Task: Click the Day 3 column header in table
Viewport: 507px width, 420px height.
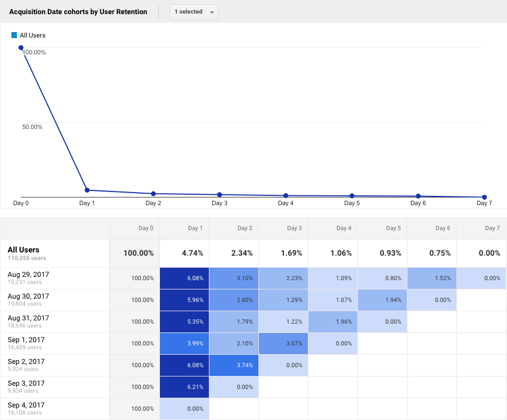Action: coord(283,228)
